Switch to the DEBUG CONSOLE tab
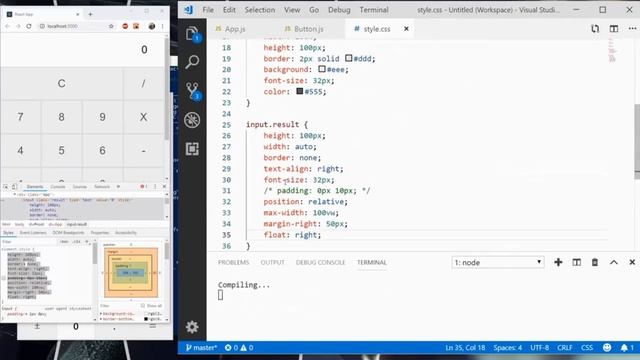 [x=320, y=262]
